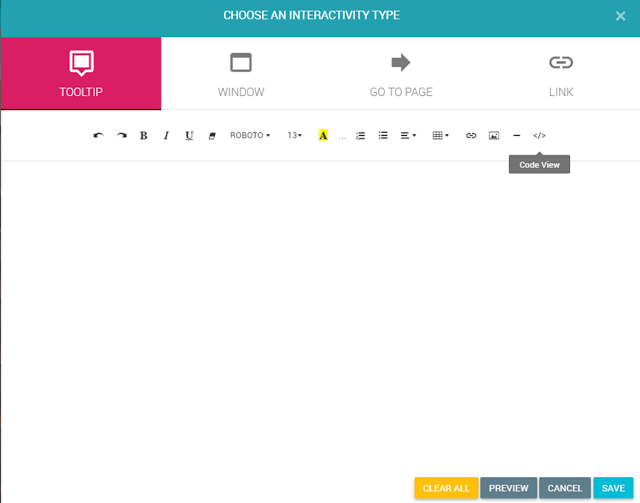640x503 pixels.
Task: Click the yellow text highlight color swatch
Action: tap(323, 135)
